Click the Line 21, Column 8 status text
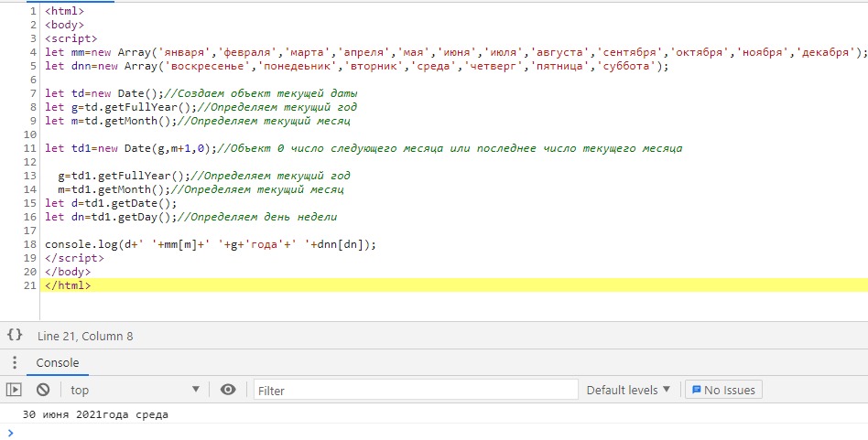Screen dimensions: 868x440 85,336
